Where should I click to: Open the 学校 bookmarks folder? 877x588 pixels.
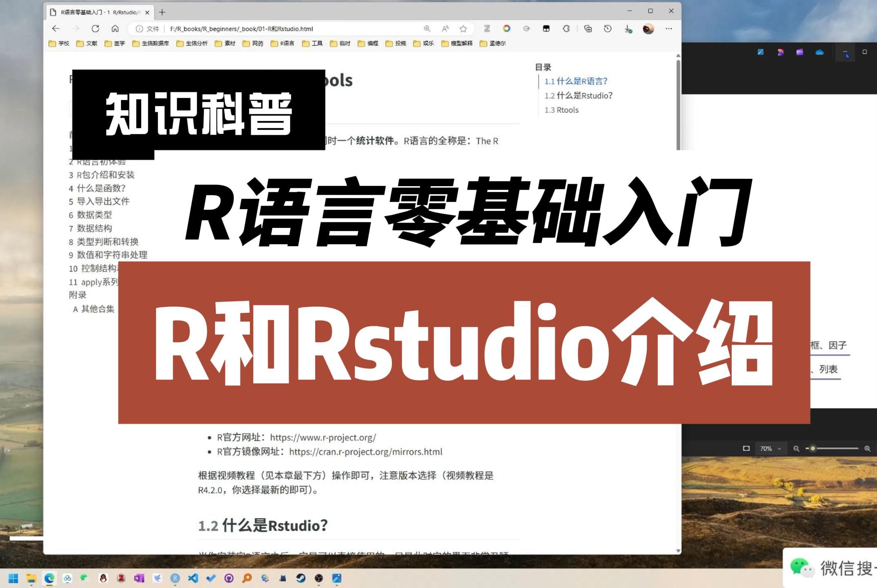click(x=59, y=43)
